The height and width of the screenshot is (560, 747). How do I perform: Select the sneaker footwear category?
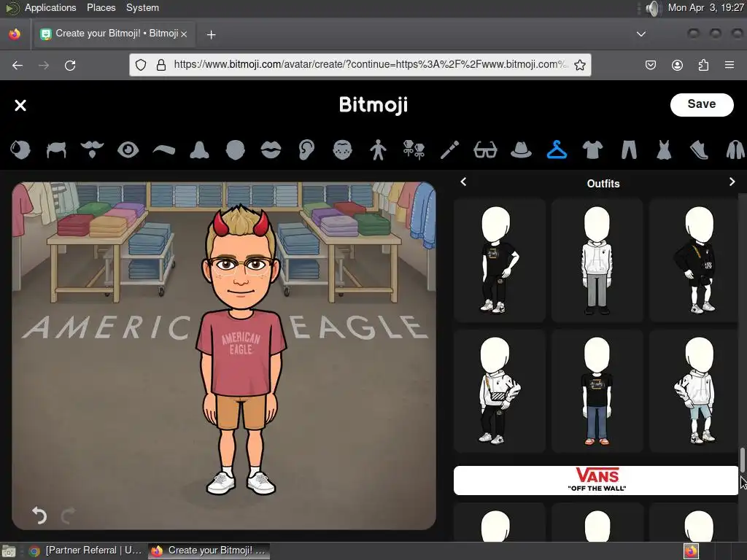click(700, 150)
